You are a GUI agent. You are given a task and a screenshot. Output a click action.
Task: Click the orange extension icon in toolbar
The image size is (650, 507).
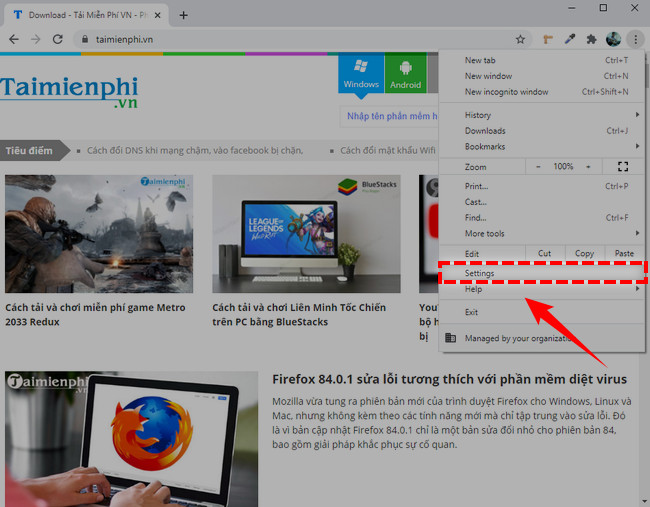548,39
